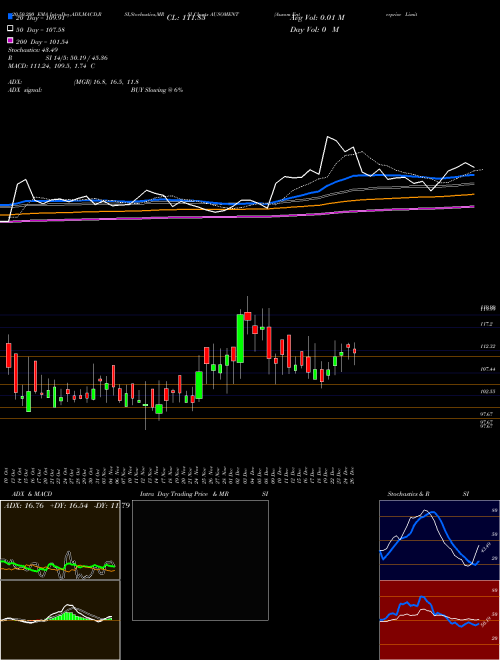
Task: Click the 'ADX: 16.76' value in ADX panel
Action: point(23,505)
